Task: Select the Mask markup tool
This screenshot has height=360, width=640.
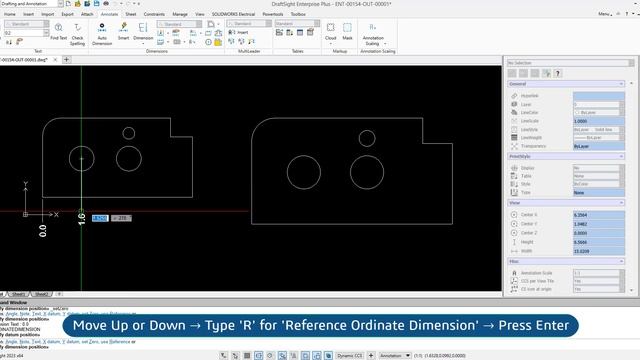Action: click(x=347, y=32)
